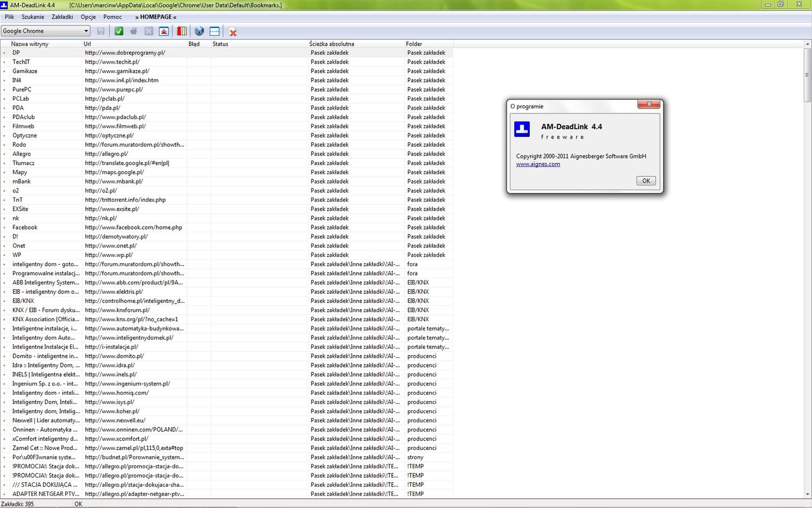Click the red X delete bookmark icon
This screenshot has width=812, height=508.
tap(233, 32)
